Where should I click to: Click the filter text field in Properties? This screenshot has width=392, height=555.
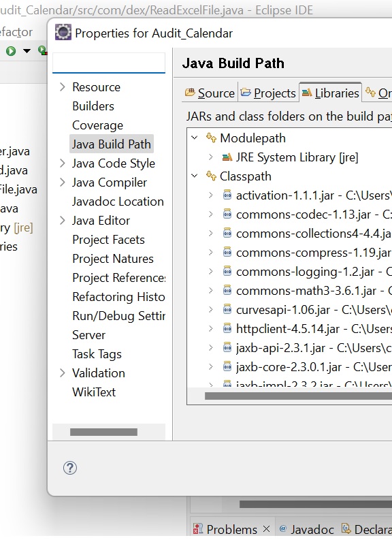pyautogui.click(x=109, y=63)
